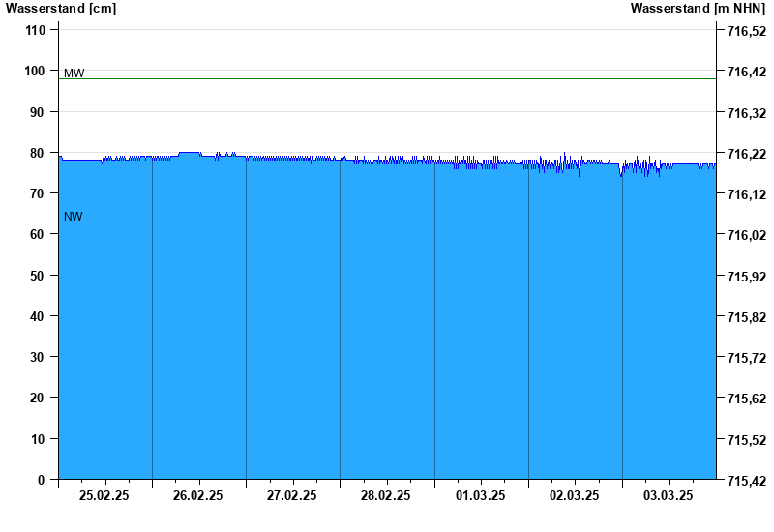The height and width of the screenshot is (532, 774).
Task: Click the 716,42 right axis value
Action: click(x=747, y=72)
